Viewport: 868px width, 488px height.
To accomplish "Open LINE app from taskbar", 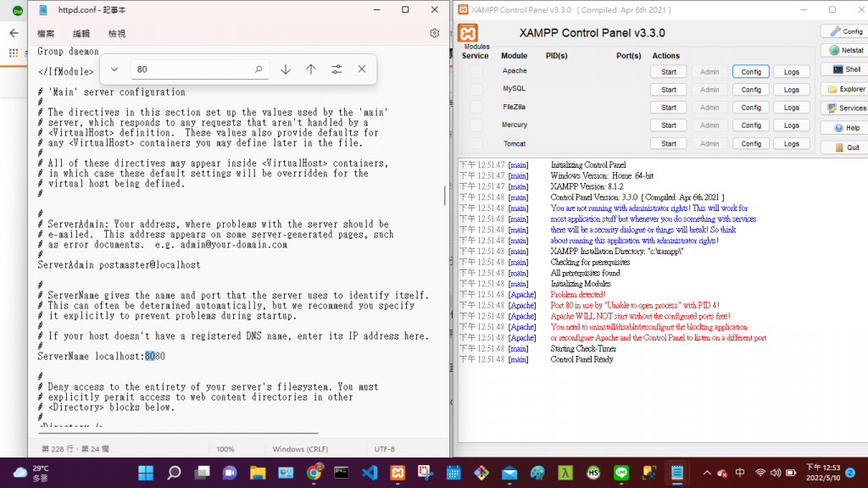I will (x=621, y=473).
